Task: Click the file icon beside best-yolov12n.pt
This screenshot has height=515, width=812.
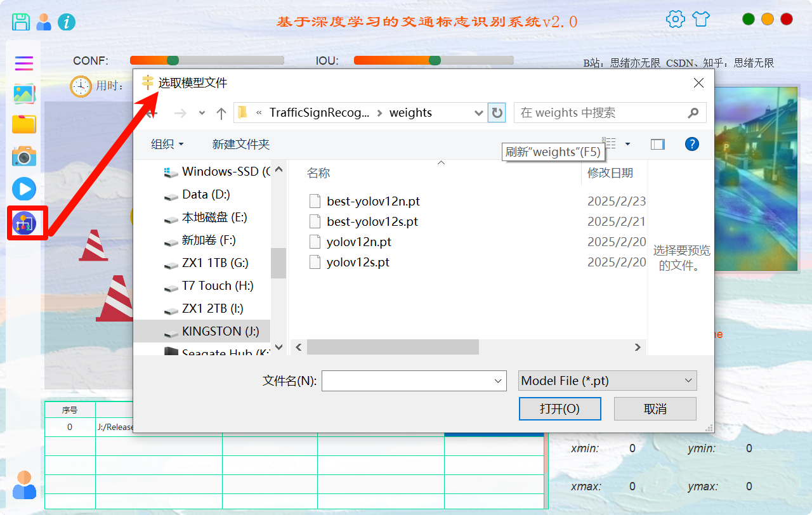Action: (315, 201)
